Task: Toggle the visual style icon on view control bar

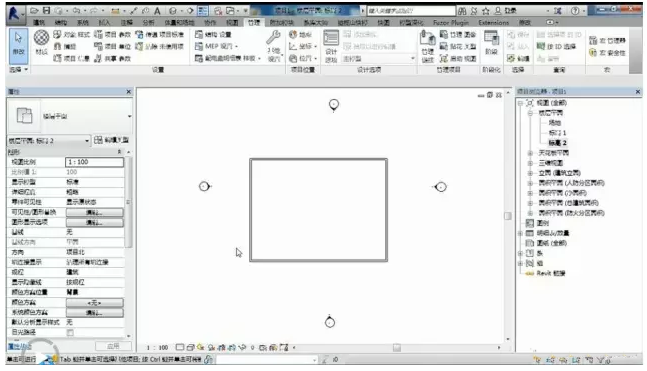Action: pyautogui.click(x=191, y=347)
